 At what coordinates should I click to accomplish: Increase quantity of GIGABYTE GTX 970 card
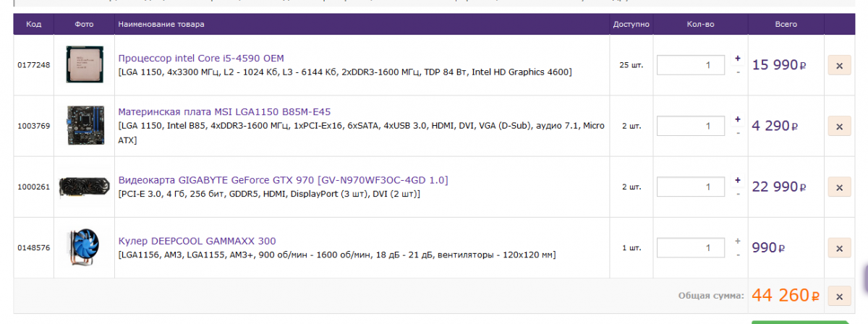738,180
